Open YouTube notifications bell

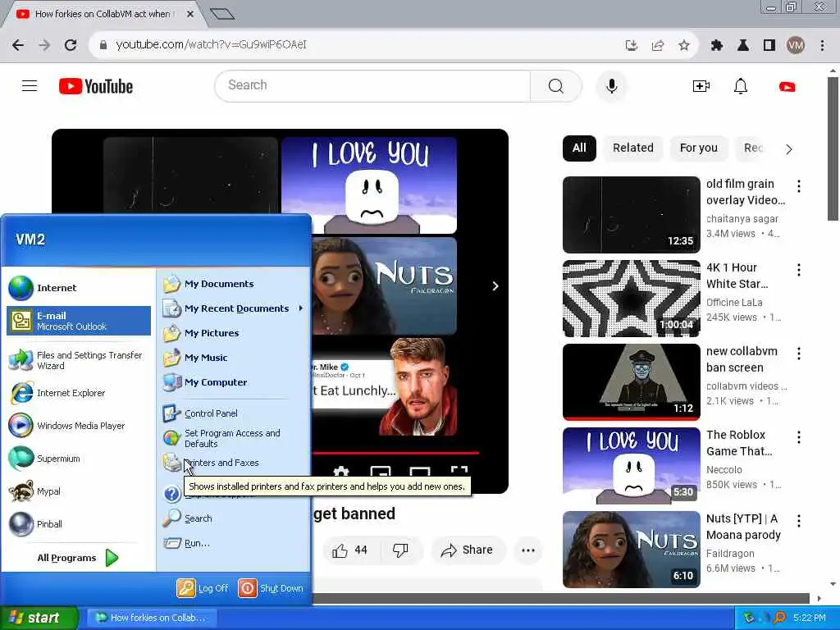tap(741, 86)
